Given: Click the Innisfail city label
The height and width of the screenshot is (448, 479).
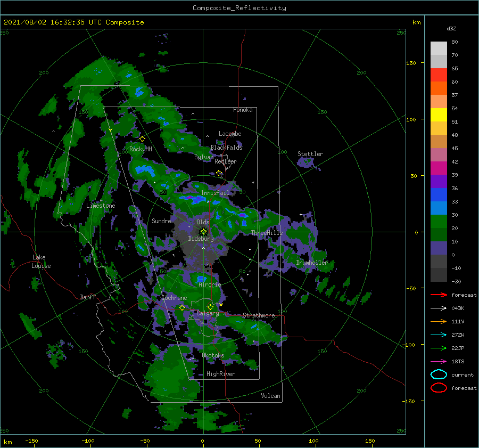Looking at the screenshot, I should [x=215, y=193].
